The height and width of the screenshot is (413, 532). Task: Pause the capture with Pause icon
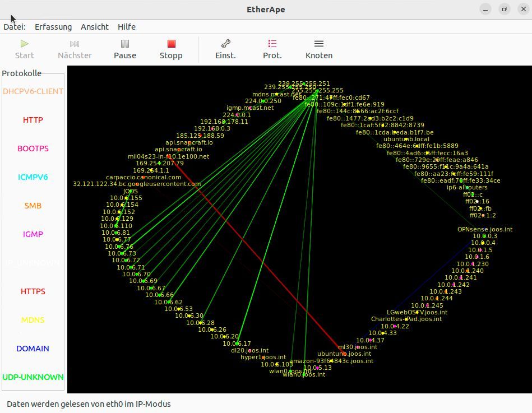(x=125, y=44)
